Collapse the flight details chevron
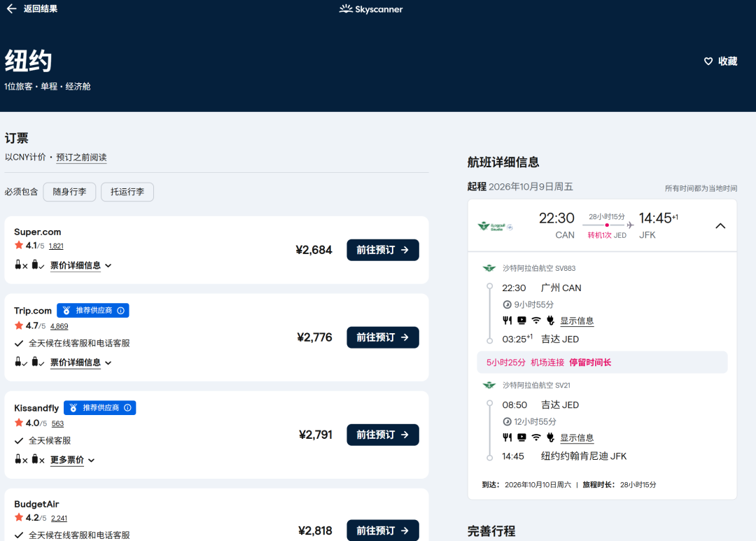Image resolution: width=756 pixels, height=541 pixels. (720, 226)
